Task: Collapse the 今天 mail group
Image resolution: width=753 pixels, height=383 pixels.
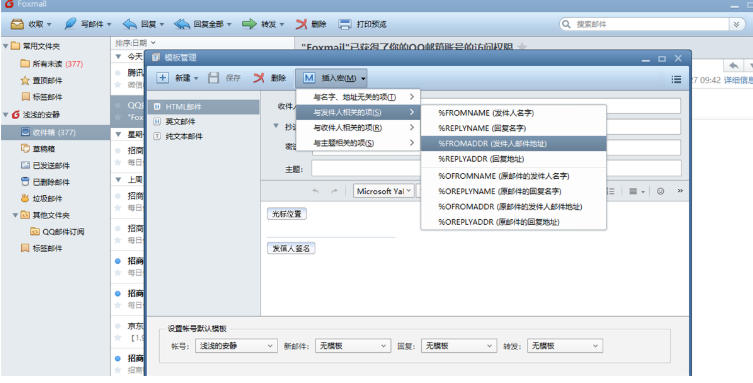Action: 118,57
